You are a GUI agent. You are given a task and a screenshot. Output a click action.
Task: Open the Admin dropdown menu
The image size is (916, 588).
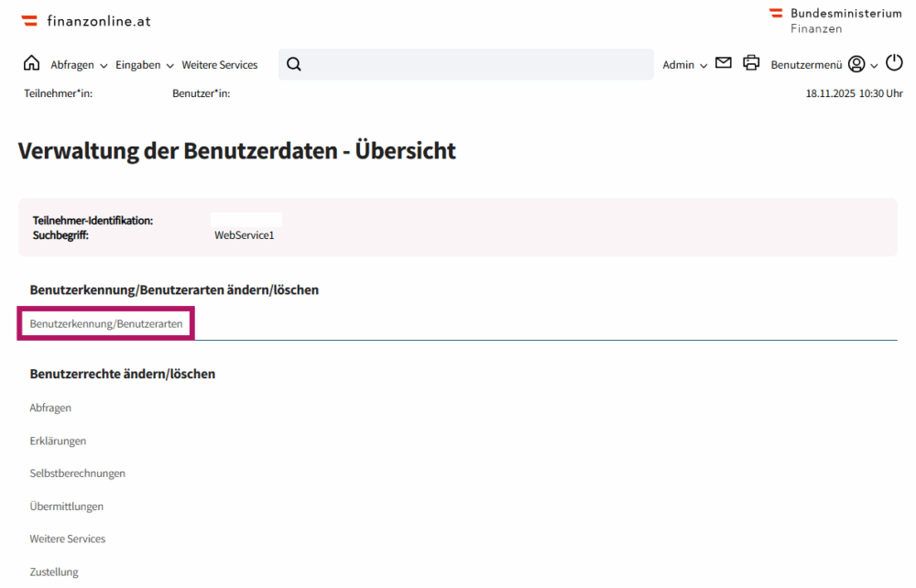684,65
